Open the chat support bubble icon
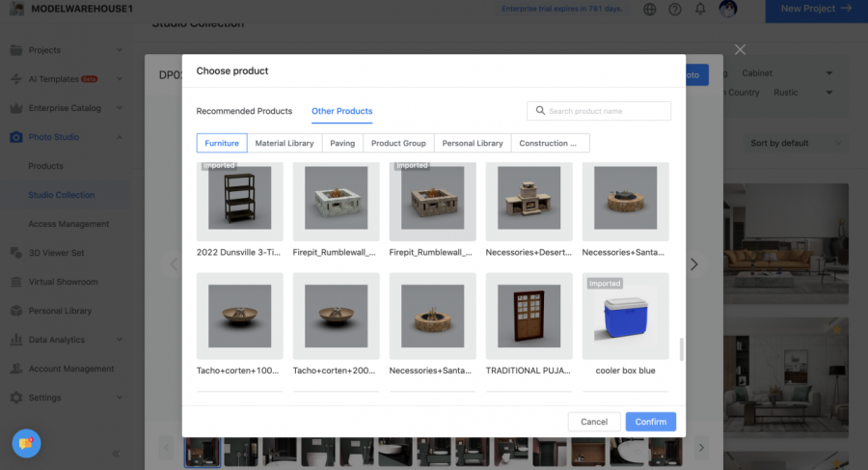 [x=27, y=443]
